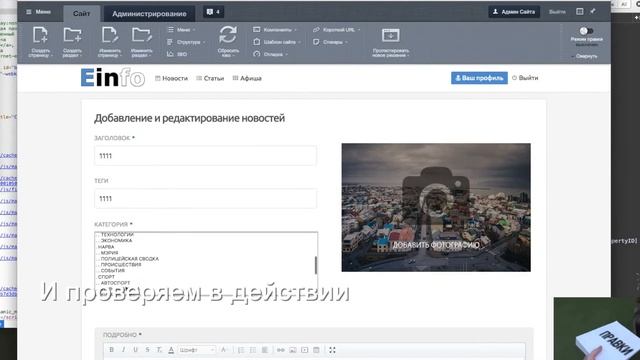Click the site header Выйти link
The height and width of the screenshot is (360, 640).
pyautogui.click(x=525, y=78)
